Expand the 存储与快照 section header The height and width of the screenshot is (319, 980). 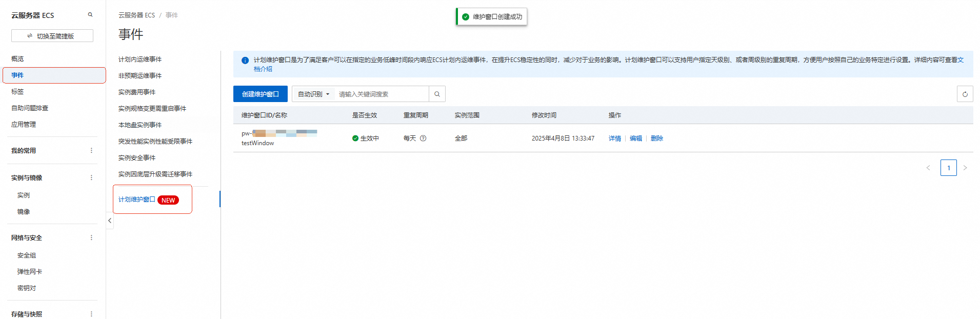click(x=27, y=314)
